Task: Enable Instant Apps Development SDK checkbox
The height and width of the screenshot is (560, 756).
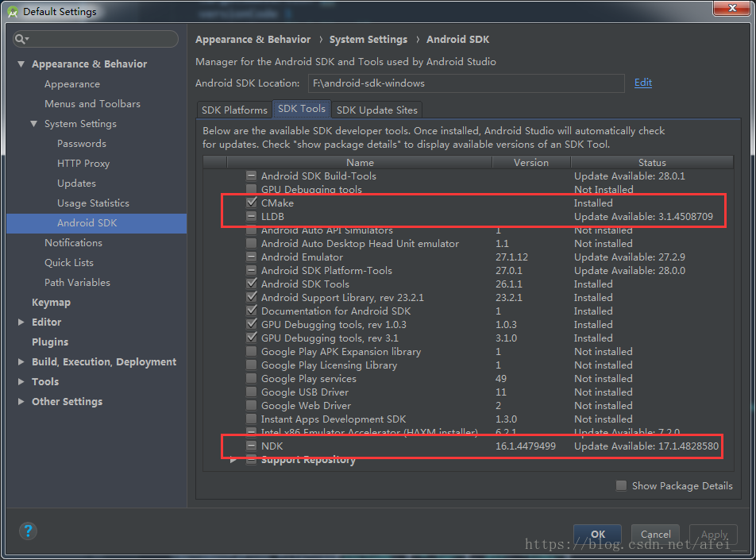Action: pos(251,419)
